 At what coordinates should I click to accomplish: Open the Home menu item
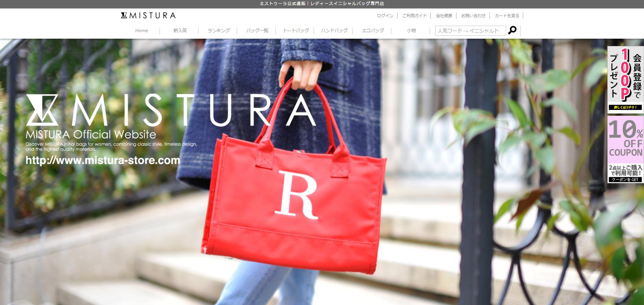tap(142, 31)
